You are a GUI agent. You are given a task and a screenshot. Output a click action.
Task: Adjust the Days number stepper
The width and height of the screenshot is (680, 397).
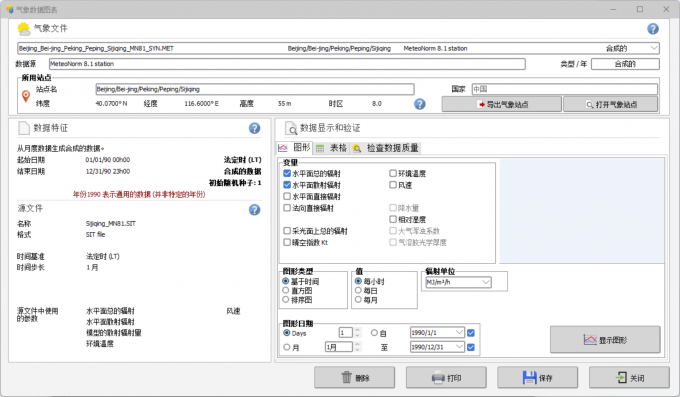[x=357, y=333]
